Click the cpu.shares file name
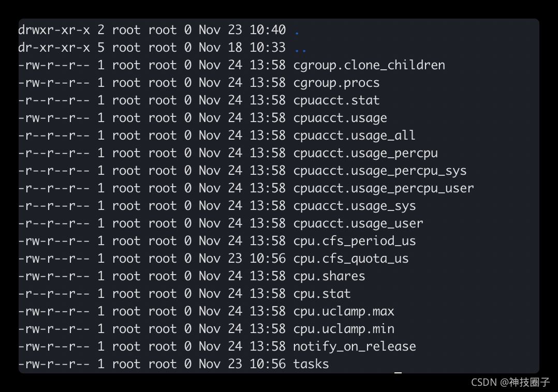The image size is (558, 392). coord(329,276)
